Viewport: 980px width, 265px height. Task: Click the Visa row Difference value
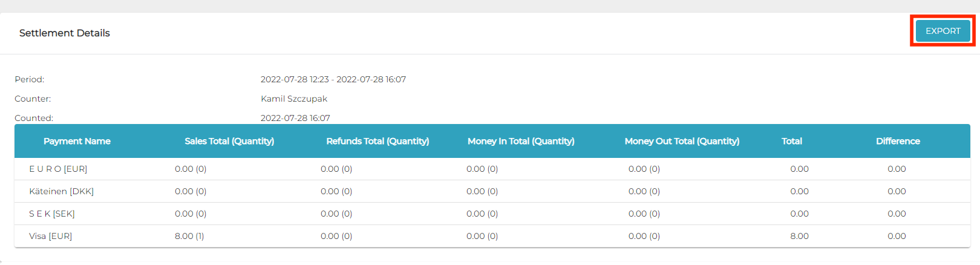897,236
